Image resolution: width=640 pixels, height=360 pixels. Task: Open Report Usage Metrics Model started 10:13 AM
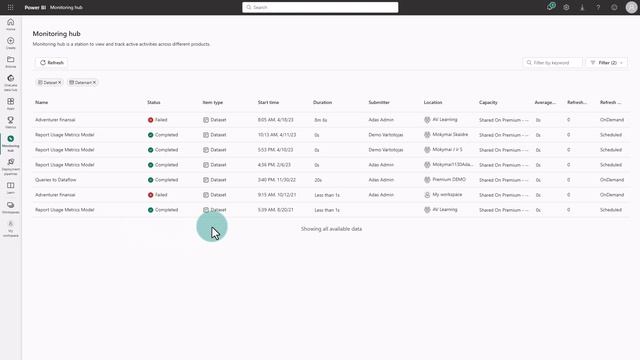64,135
